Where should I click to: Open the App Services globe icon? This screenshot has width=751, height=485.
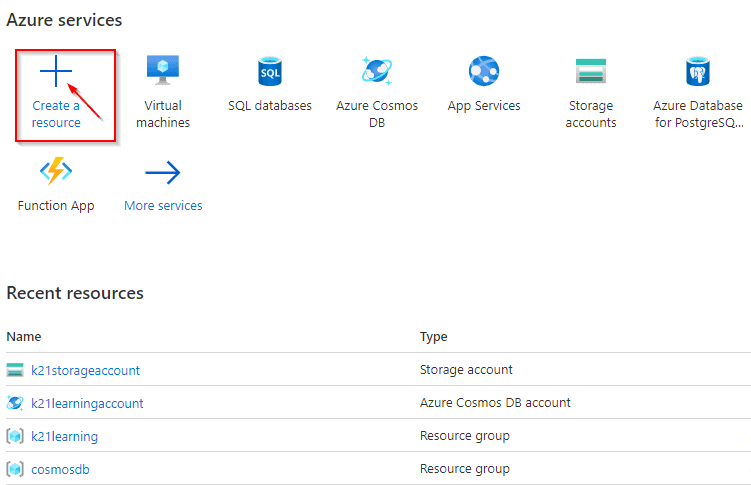(x=484, y=71)
